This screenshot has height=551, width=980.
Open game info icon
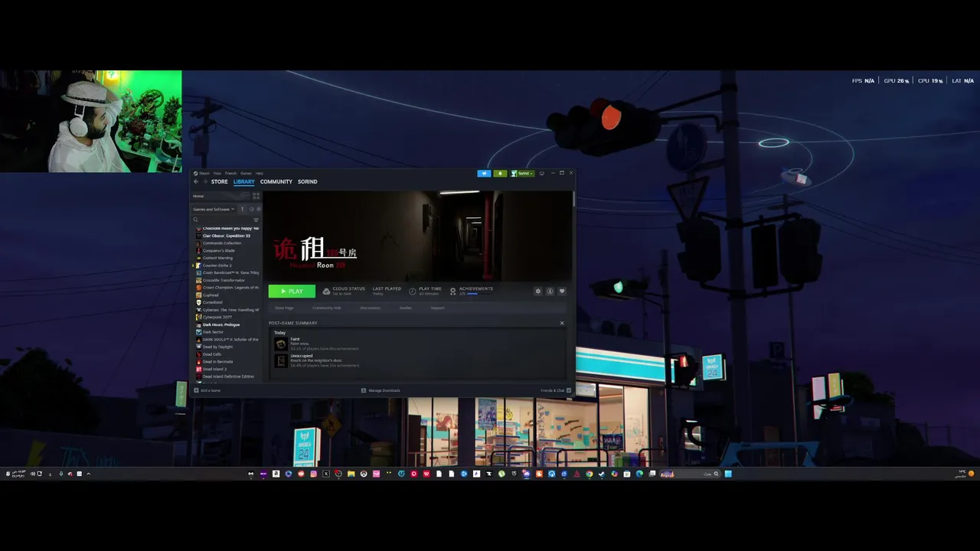(550, 292)
